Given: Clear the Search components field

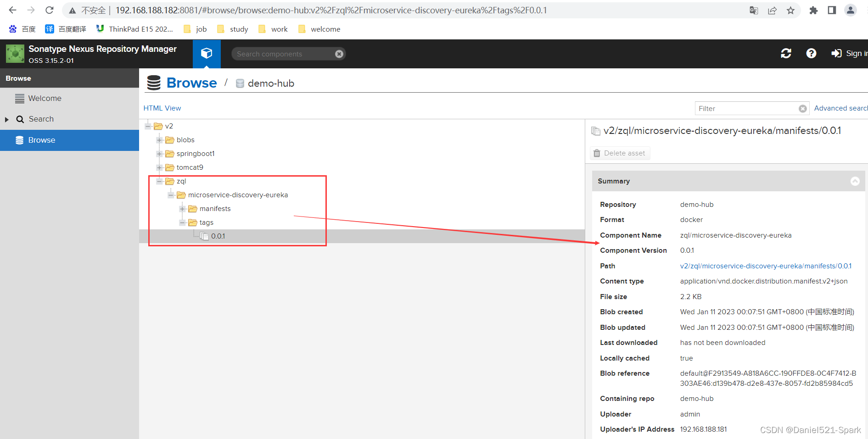Looking at the screenshot, I should pyautogui.click(x=339, y=54).
